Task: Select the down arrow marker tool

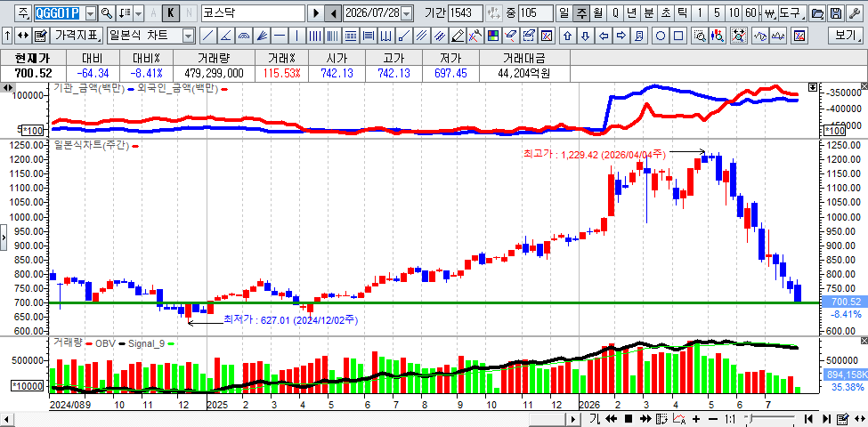Action: (x=586, y=36)
